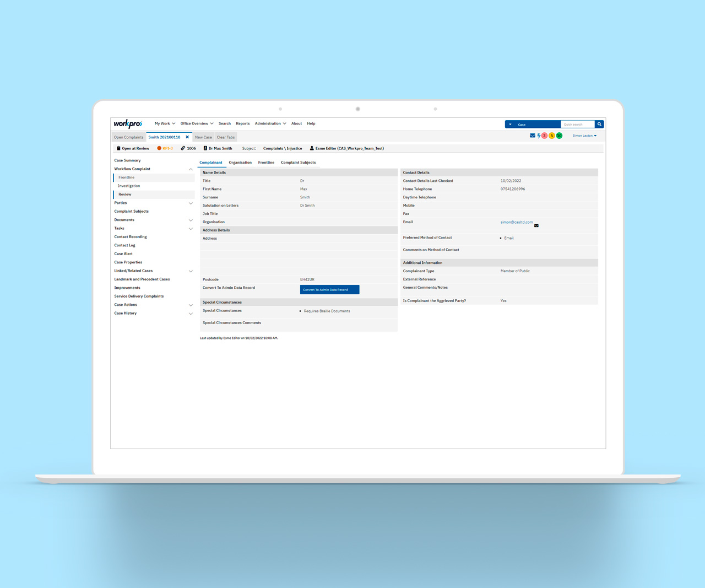Open the green badge showing 10

coord(559,135)
